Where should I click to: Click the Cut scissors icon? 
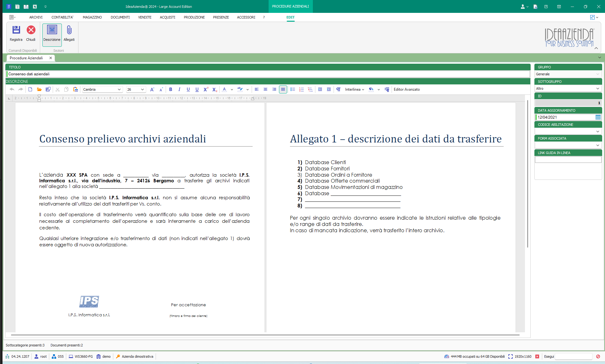(x=57, y=89)
